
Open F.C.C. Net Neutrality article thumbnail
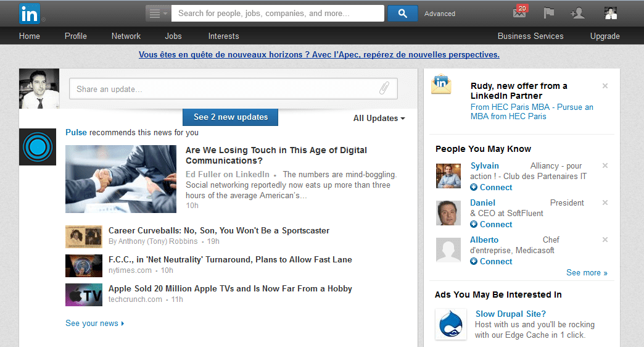point(84,265)
